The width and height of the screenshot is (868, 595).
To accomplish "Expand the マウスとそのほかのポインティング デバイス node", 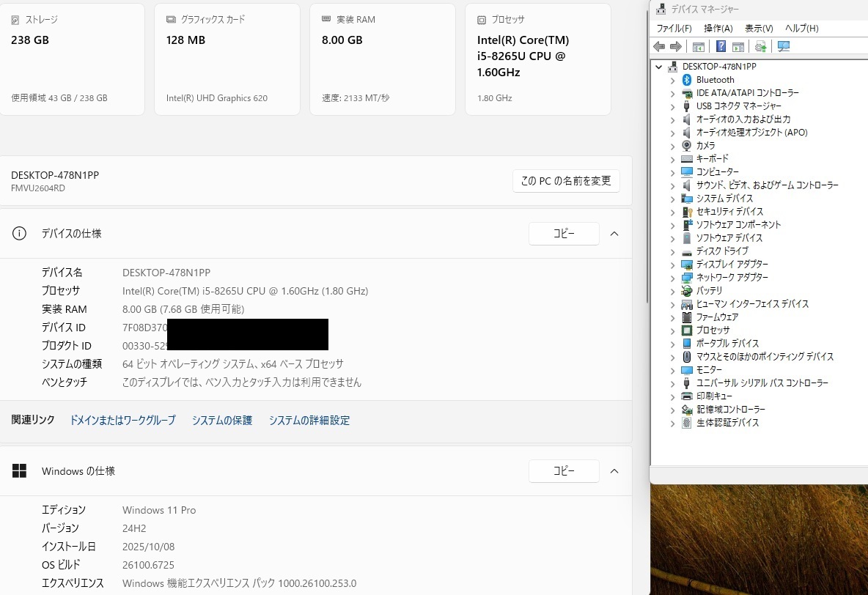I will [672, 357].
